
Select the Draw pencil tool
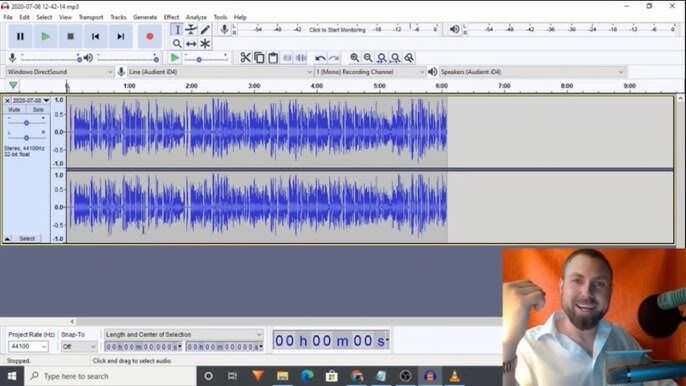pos(205,30)
